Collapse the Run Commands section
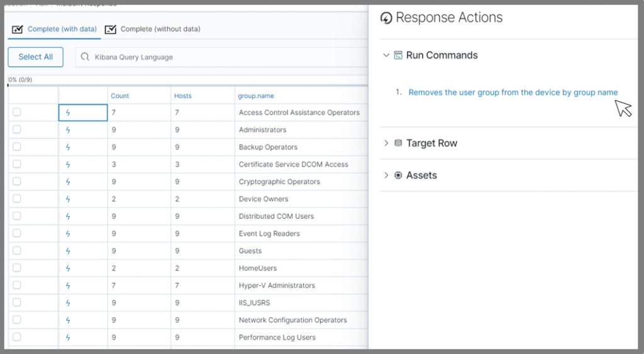 386,55
